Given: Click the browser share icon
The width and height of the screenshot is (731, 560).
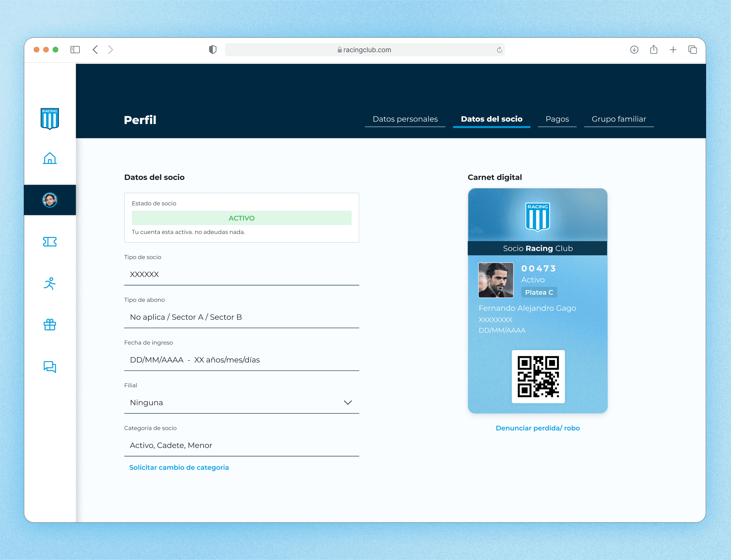Looking at the screenshot, I should point(654,50).
